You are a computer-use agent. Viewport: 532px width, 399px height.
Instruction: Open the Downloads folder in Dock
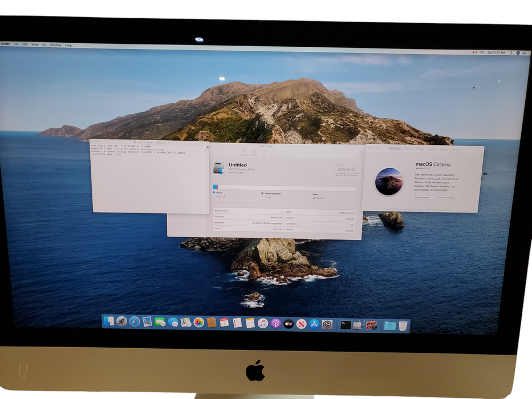point(390,327)
